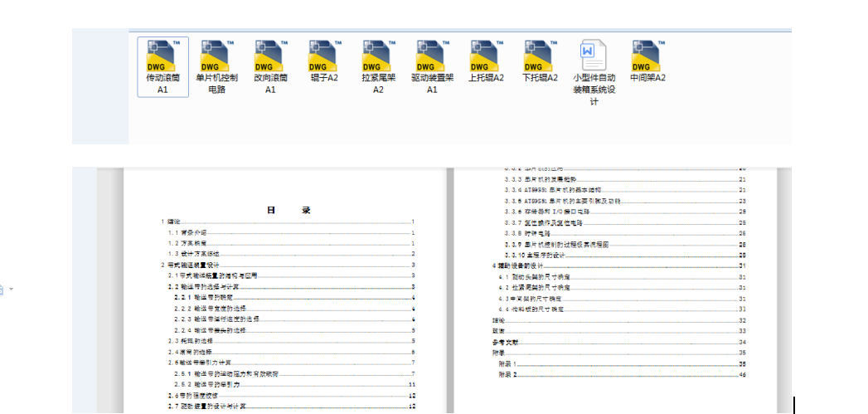Click contents entry 2.5 输送带牵引力计算
Image resolution: width=868 pixels, height=414 pixels.
coord(292,363)
